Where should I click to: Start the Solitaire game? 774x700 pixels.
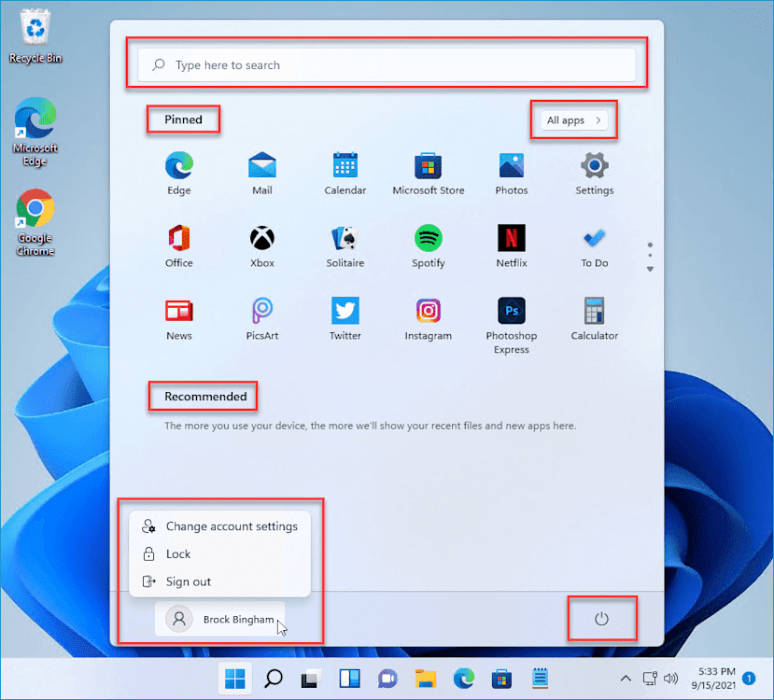click(345, 245)
